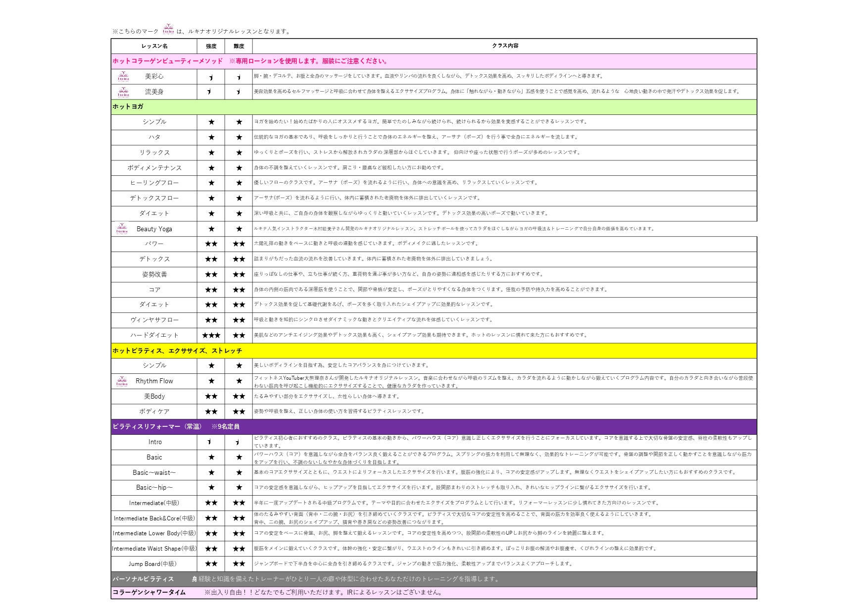Click the コラーゲンシャワータイム footer row

(x=434, y=592)
